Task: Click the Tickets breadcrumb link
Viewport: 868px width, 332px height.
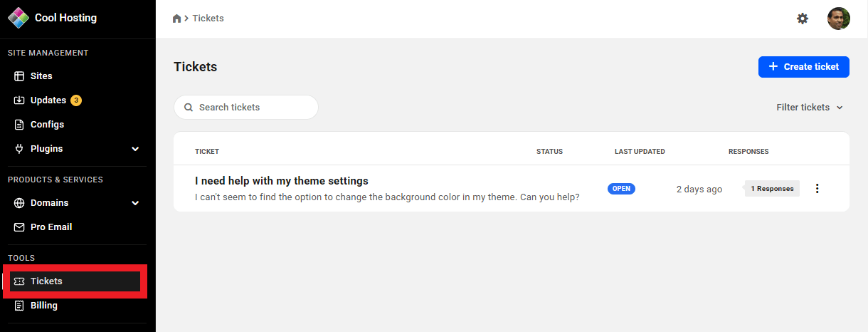Action: click(208, 19)
